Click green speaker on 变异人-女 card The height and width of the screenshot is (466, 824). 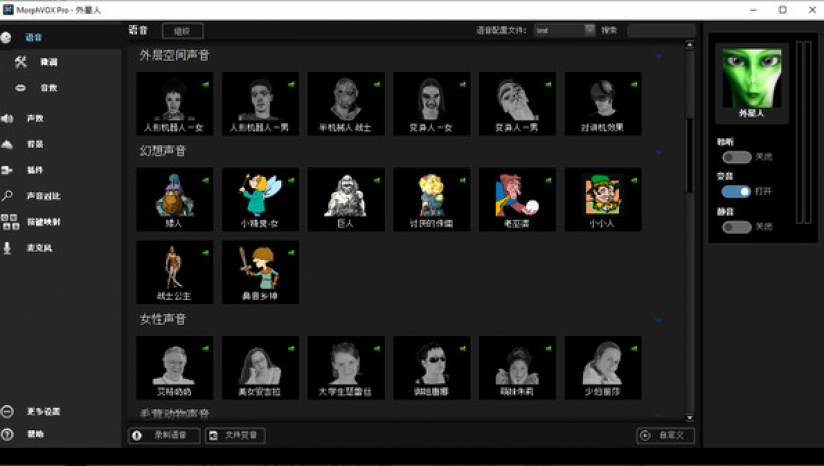click(x=462, y=85)
